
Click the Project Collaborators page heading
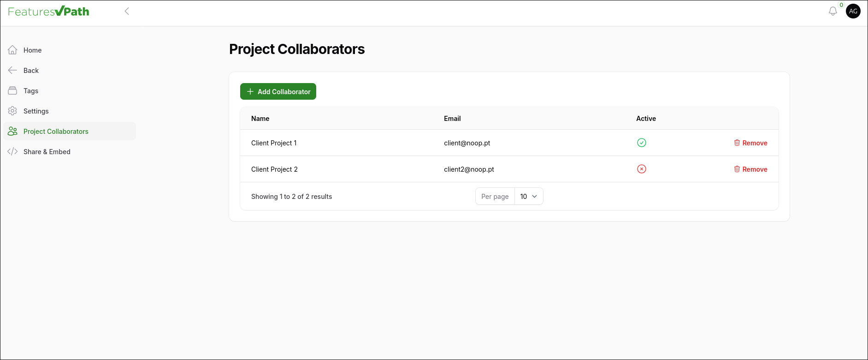pos(297,49)
